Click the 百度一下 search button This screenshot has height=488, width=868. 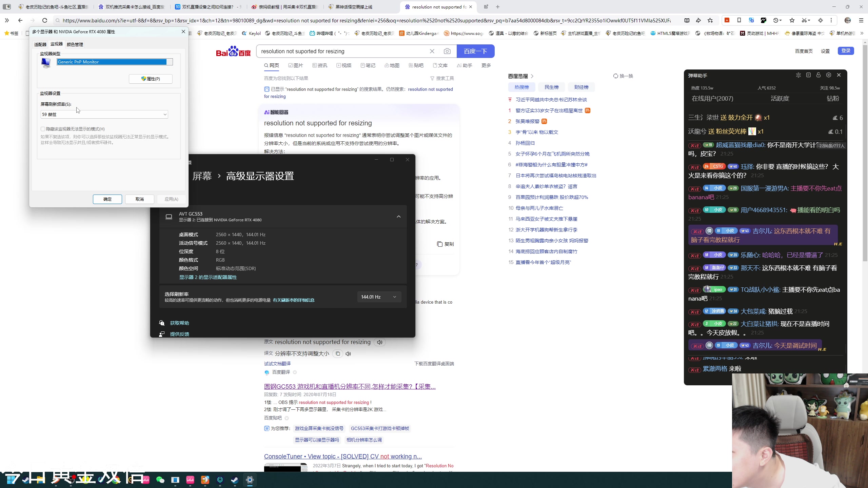click(475, 51)
